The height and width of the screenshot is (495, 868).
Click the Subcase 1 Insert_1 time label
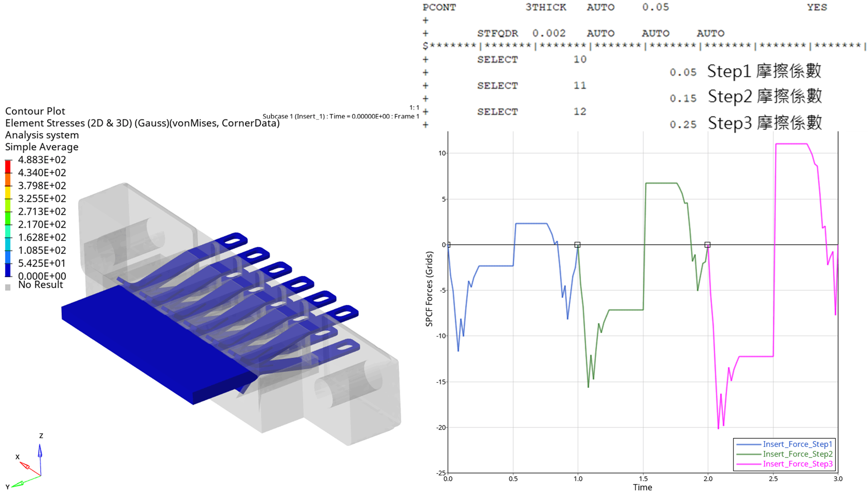(340, 116)
